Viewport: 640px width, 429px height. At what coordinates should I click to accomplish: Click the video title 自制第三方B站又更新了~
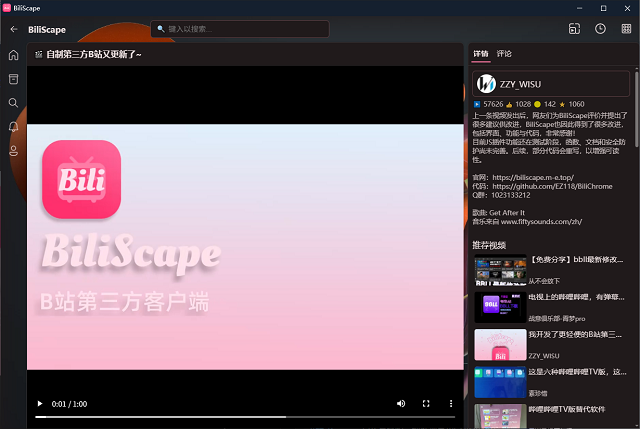click(94, 54)
